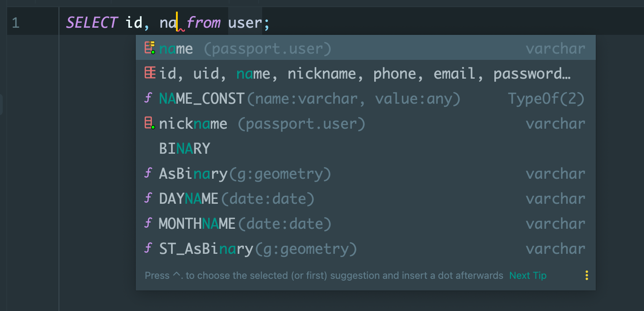
Task: Click the function icon next to NAME_CONST
Action: click(149, 98)
